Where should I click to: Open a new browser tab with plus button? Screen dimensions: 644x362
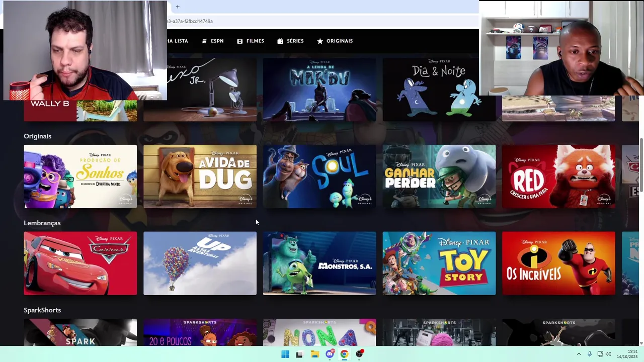(x=178, y=7)
